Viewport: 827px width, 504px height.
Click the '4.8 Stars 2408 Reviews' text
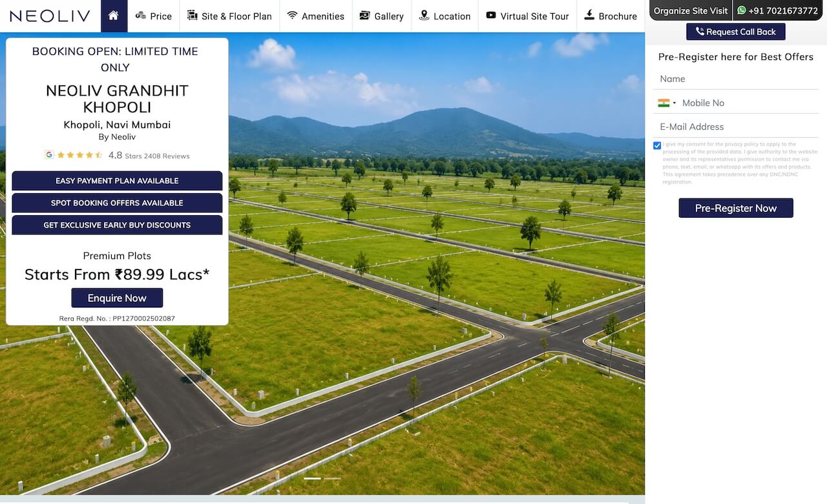(149, 155)
